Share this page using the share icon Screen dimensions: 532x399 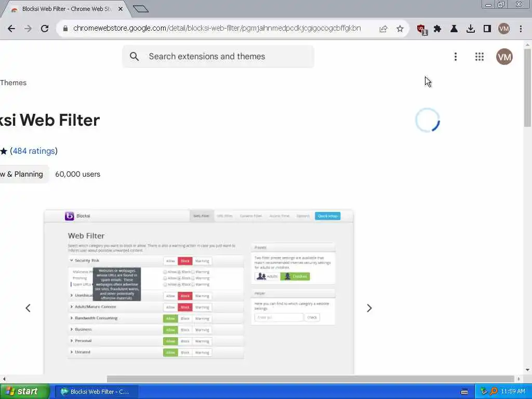(383, 29)
